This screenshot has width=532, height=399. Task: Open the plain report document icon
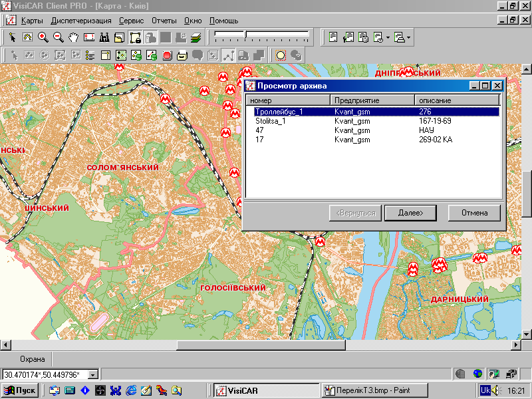pos(333,37)
